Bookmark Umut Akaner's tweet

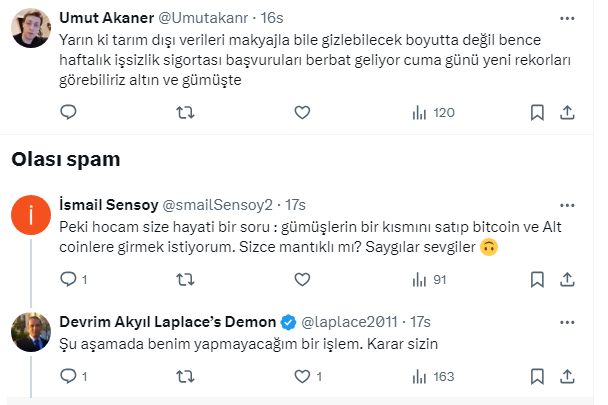coord(537,113)
